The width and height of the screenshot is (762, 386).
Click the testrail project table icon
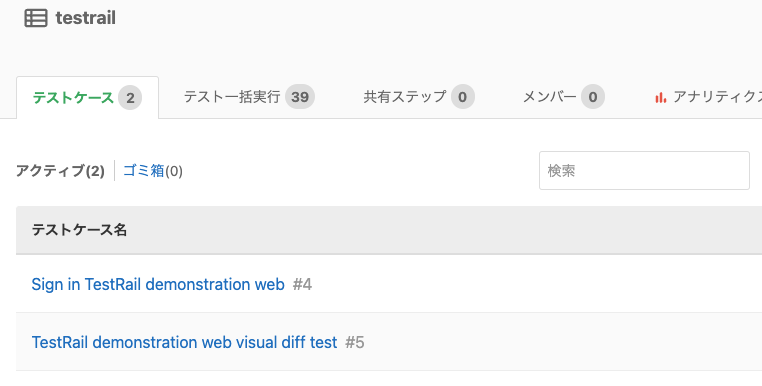point(36,18)
